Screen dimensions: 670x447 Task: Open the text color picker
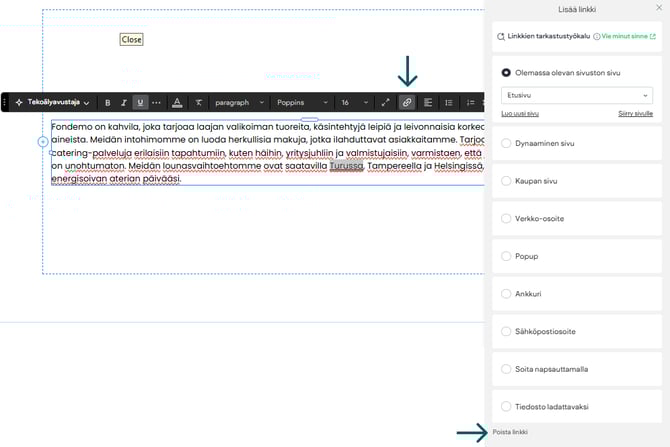coord(177,103)
